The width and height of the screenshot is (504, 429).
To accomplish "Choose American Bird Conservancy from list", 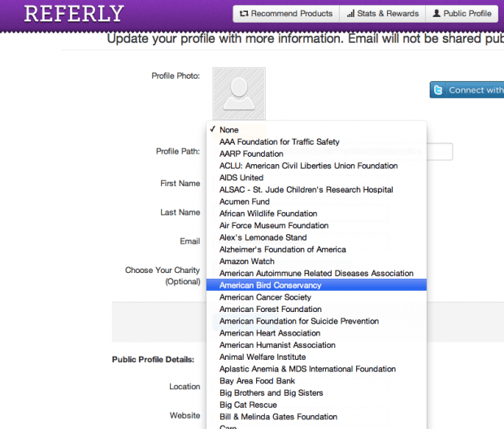I will (x=270, y=285).
